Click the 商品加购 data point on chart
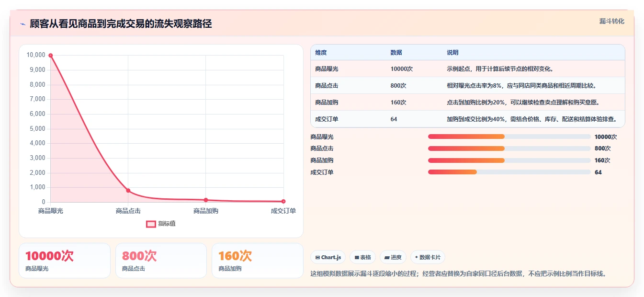 (x=205, y=200)
